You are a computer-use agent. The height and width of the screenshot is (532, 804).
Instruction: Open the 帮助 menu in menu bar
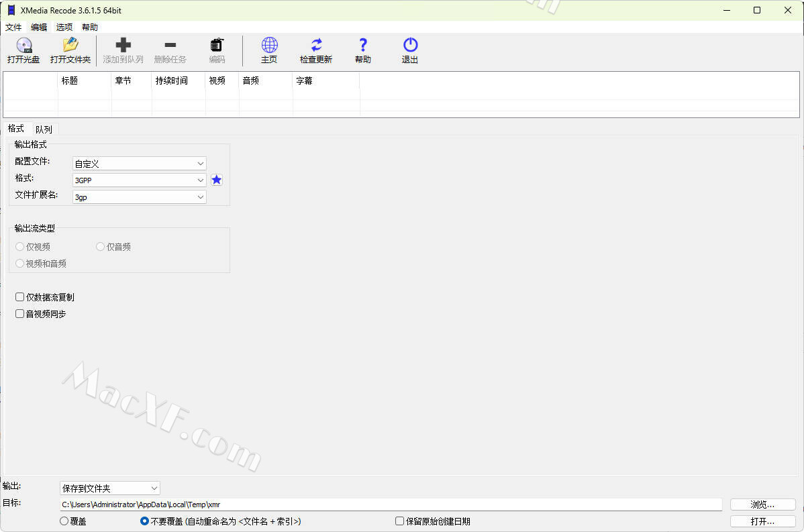pyautogui.click(x=90, y=27)
